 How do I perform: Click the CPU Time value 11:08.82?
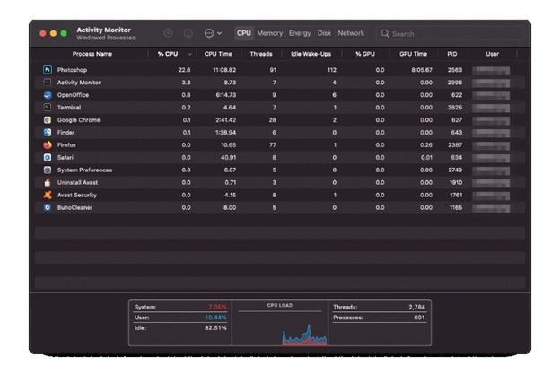(x=224, y=70)
